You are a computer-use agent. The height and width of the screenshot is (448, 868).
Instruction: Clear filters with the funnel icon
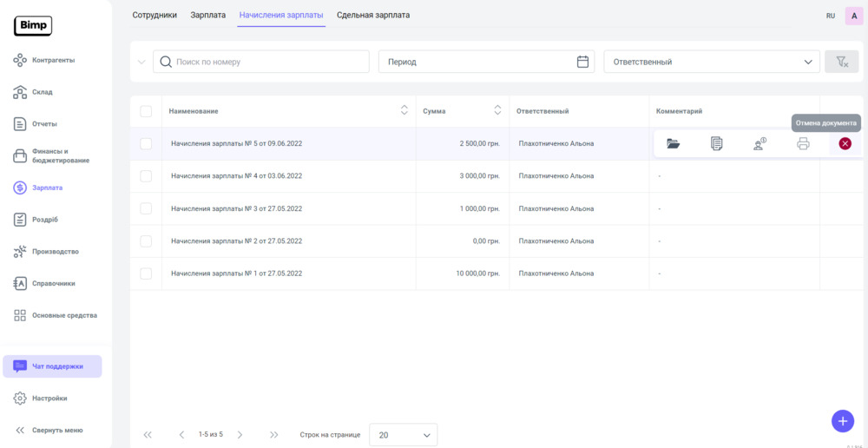[x=841, y=62]
